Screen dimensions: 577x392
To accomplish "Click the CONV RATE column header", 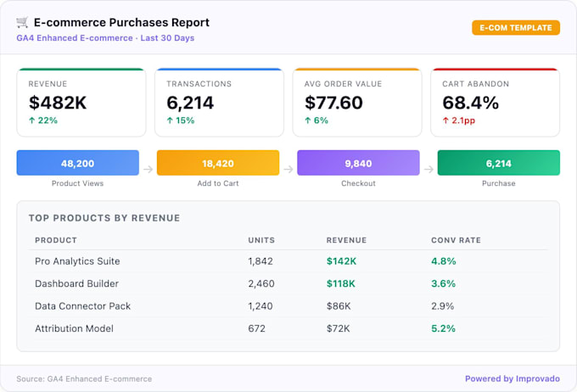I will 456,240.
